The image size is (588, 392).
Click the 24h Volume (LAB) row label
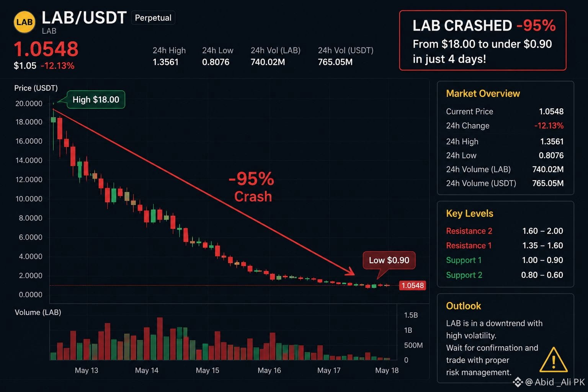478,169
